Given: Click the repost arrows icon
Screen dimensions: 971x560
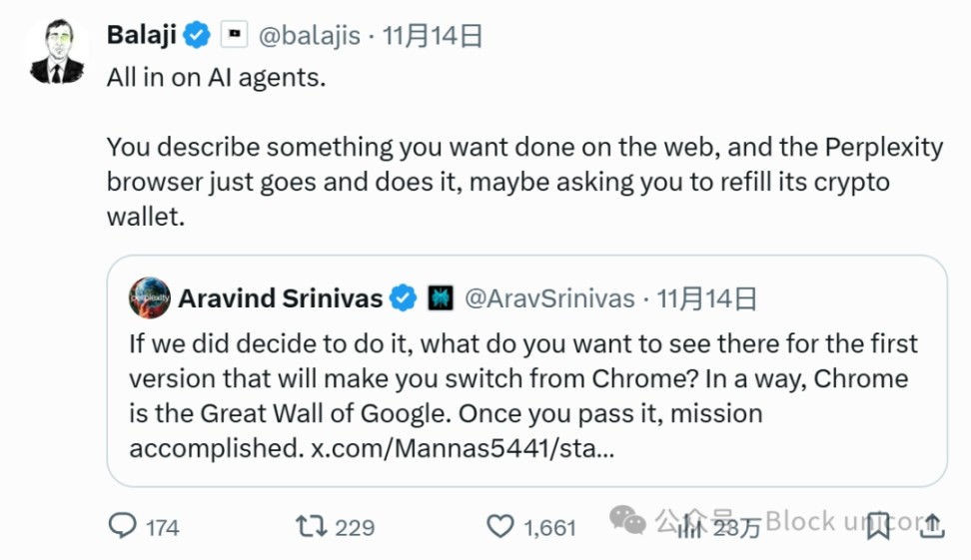Looking at the screenshot, I should pyautogui.click(x=311, y=527).
